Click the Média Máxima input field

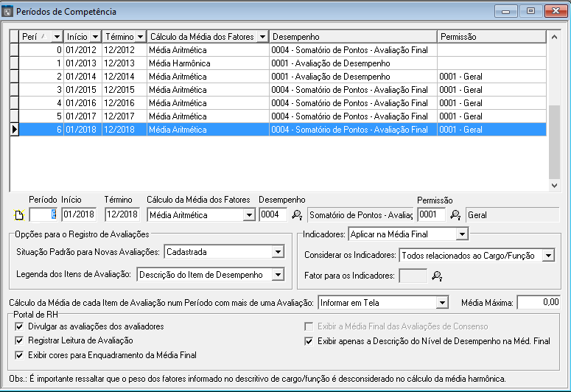[x=539, y=303]
